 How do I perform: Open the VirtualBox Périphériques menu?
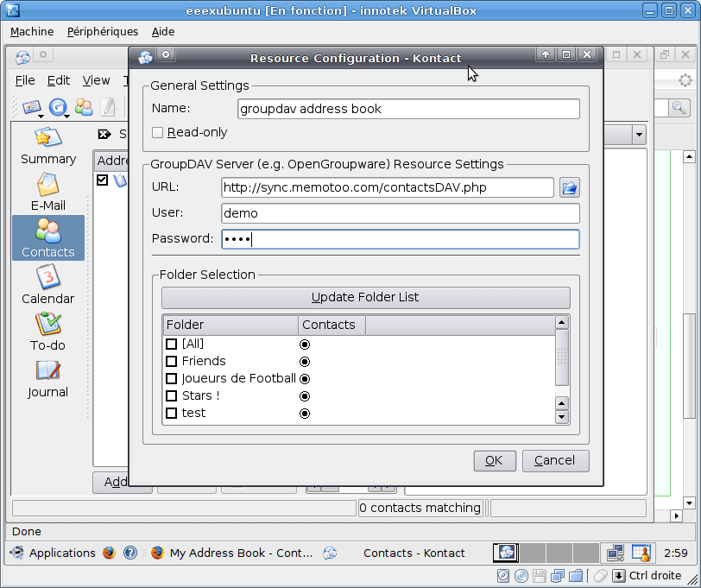tap(103, 32)
